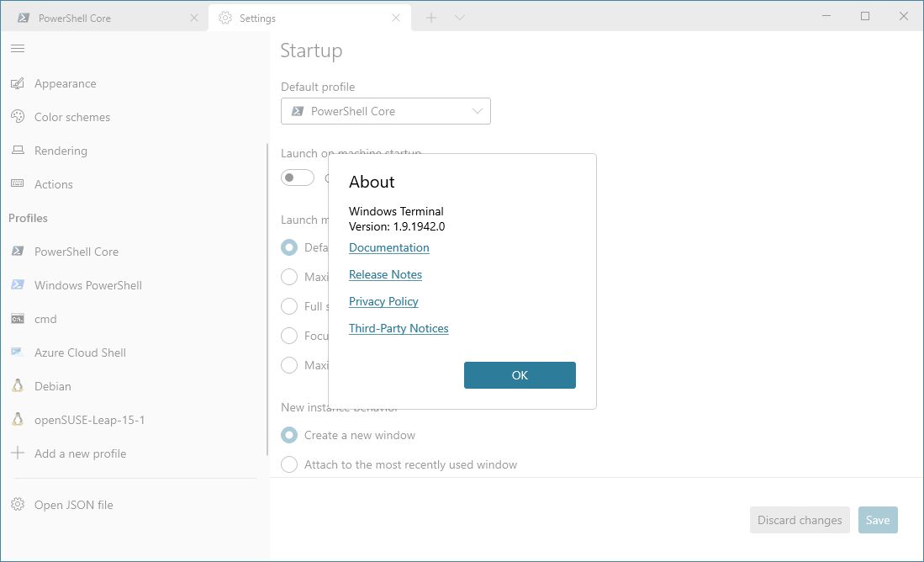This screenshot has height=562, width=924.
Task: Minimize the Windows Terminal window
Action: 826,16
